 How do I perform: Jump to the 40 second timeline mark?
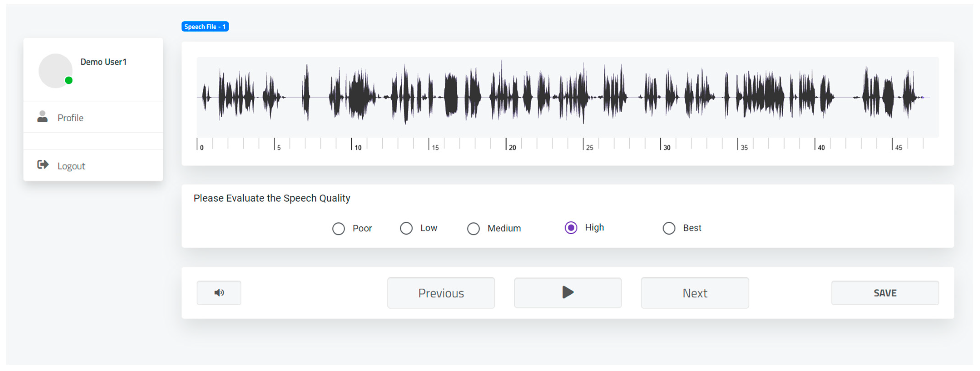[815, 144]
